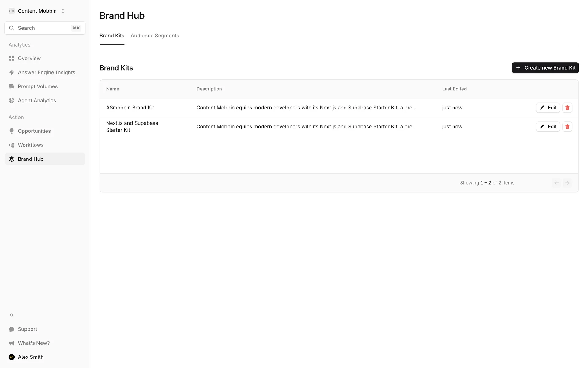Open Workflows from the sidebar
Screen dimensions: 588x368
tap(31, 145)
